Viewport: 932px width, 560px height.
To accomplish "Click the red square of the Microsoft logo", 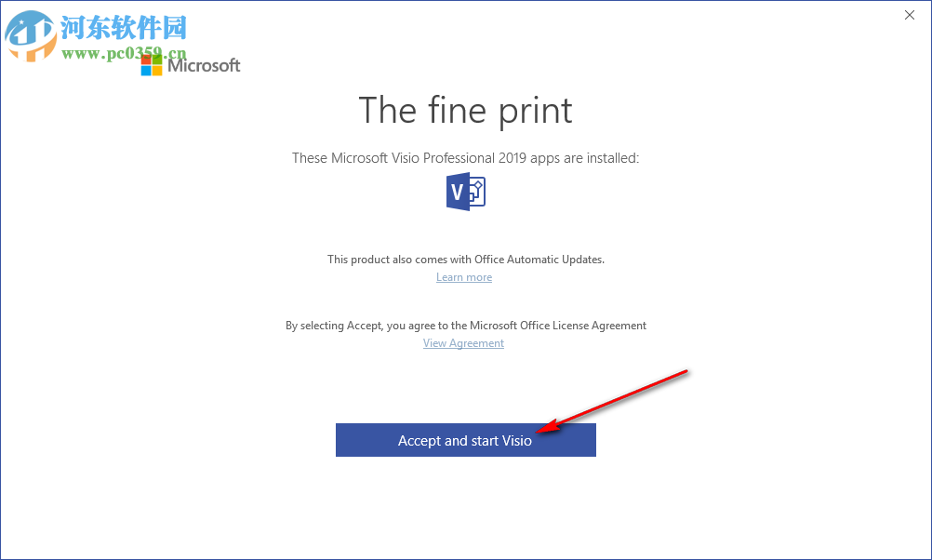I will point(145,60).
